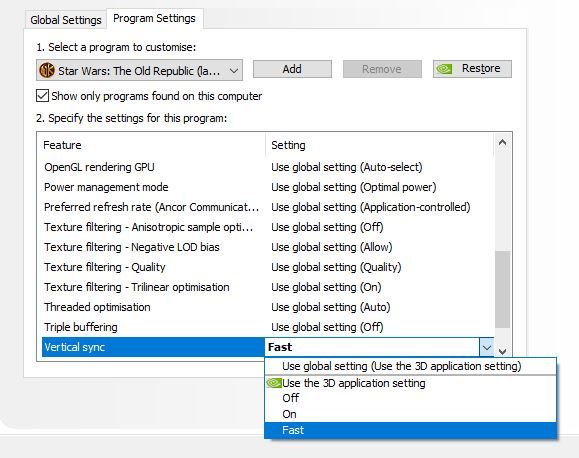Collapse the Vertical sync dropdown arrow

[x=487, y=347]
